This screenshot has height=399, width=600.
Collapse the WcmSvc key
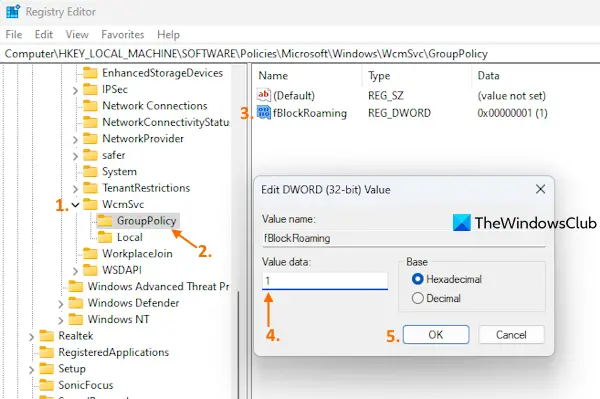(75, 205)
